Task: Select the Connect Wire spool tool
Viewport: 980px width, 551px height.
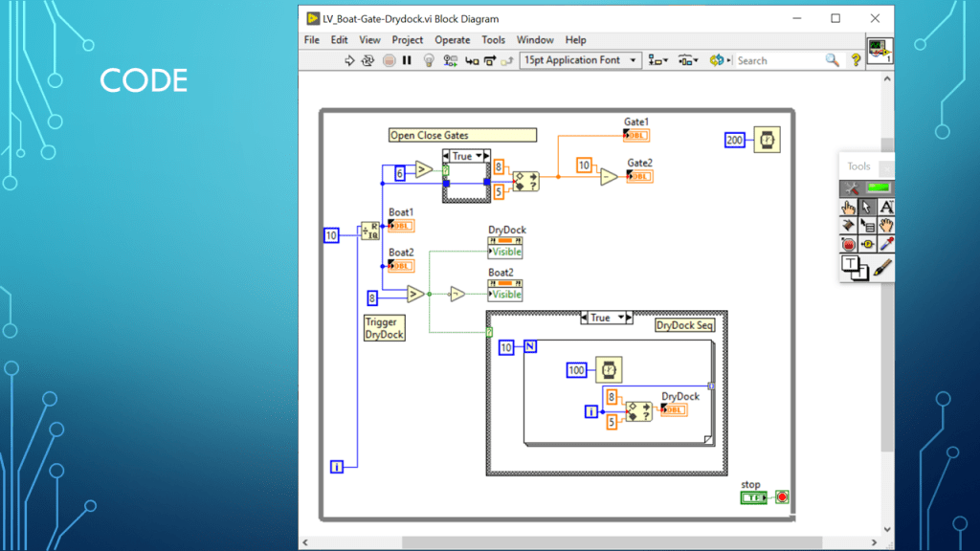Action: coord(848,226)
